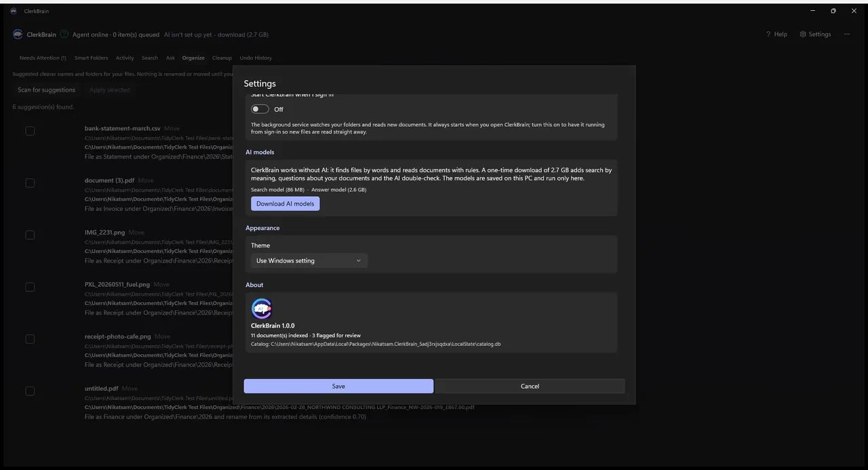
Task: Click the IMG_2231.png file name
Action: [x=105, y=232]
